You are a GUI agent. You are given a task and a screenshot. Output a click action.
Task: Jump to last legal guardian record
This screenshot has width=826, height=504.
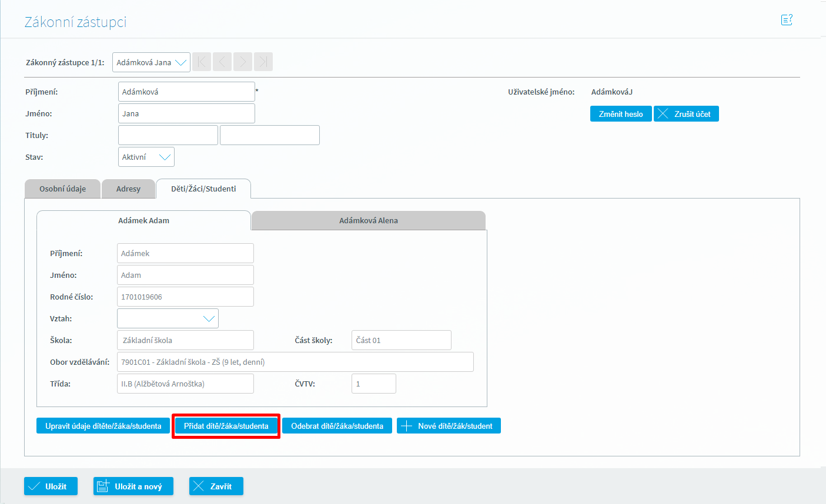click(263, 62)
